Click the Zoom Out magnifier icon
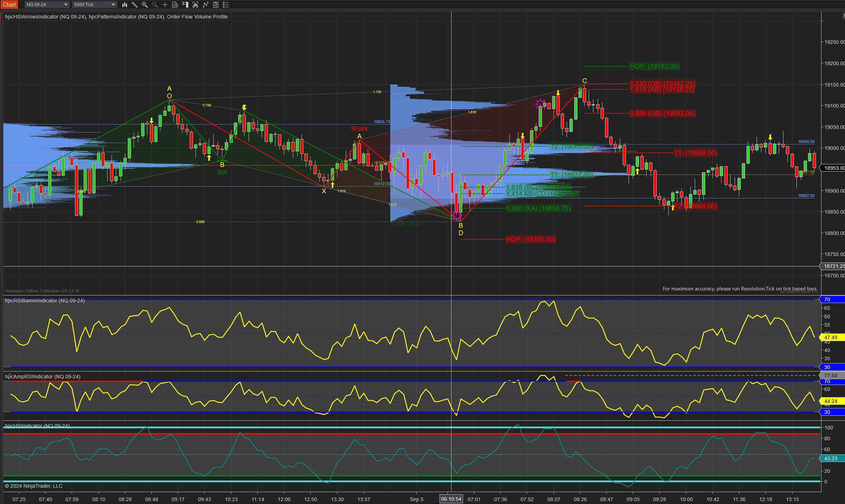 pos(155,5)
